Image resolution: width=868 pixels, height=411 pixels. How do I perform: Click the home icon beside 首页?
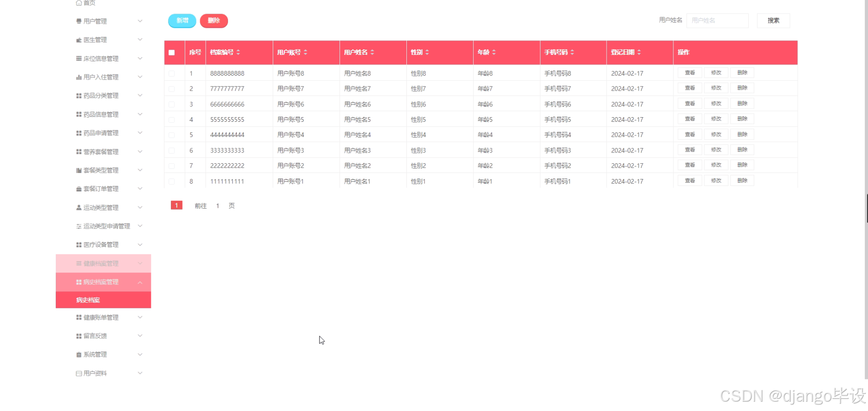pos(79,3)
